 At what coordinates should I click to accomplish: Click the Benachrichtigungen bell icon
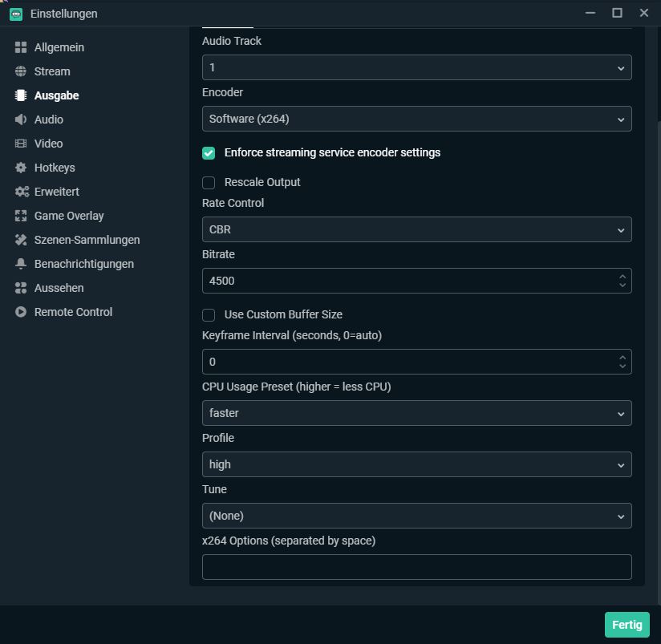coord(21,264)
